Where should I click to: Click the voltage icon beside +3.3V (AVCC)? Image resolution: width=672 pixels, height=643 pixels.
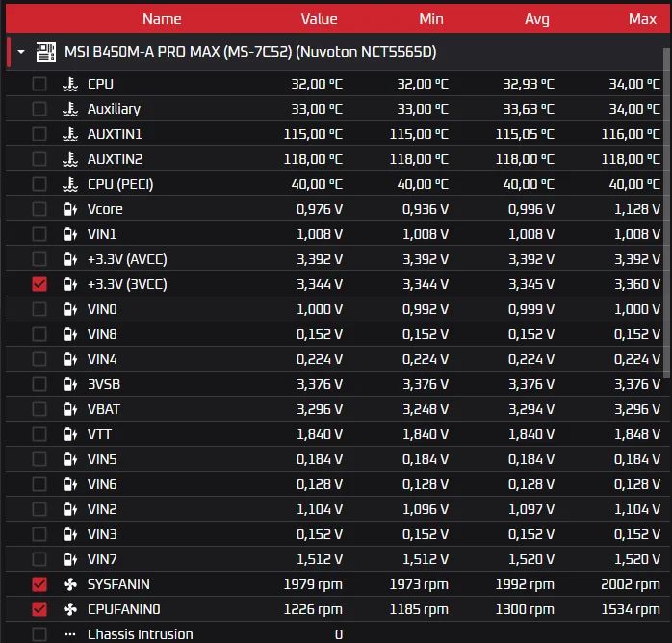click(x=70, y=259)
